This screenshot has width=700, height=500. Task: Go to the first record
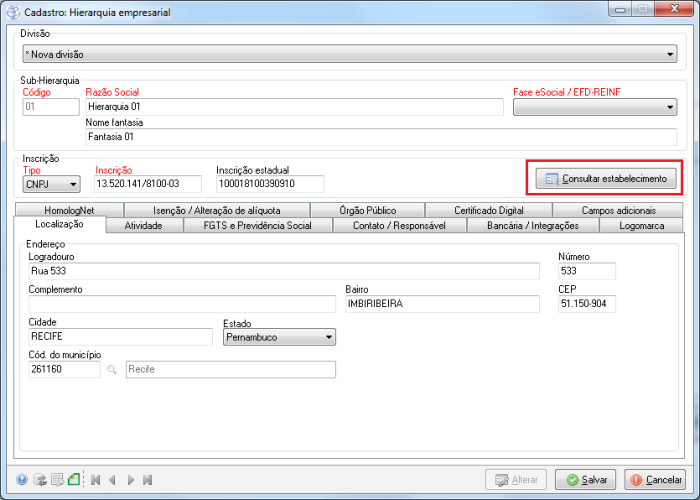pos(96,480)
